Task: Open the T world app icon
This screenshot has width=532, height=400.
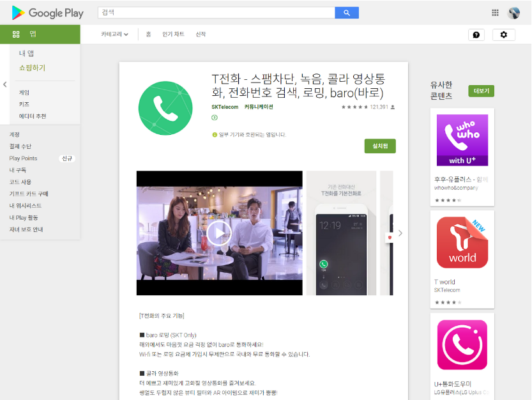Action: click(x=462, y=242)
